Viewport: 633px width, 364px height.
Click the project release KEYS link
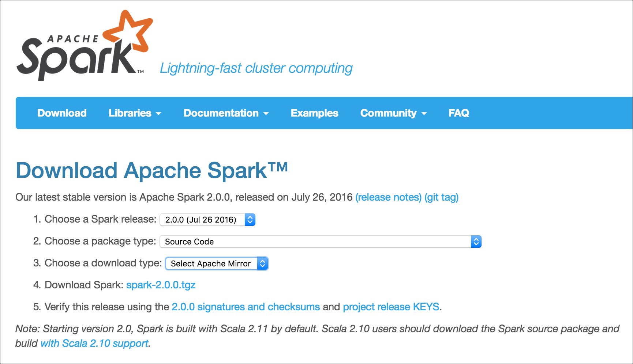coord(391,307)
